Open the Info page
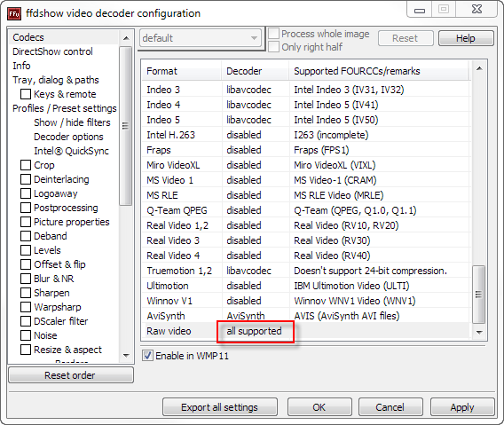The image size is (504, 425). pyautogui.click(x=21, y=66)
